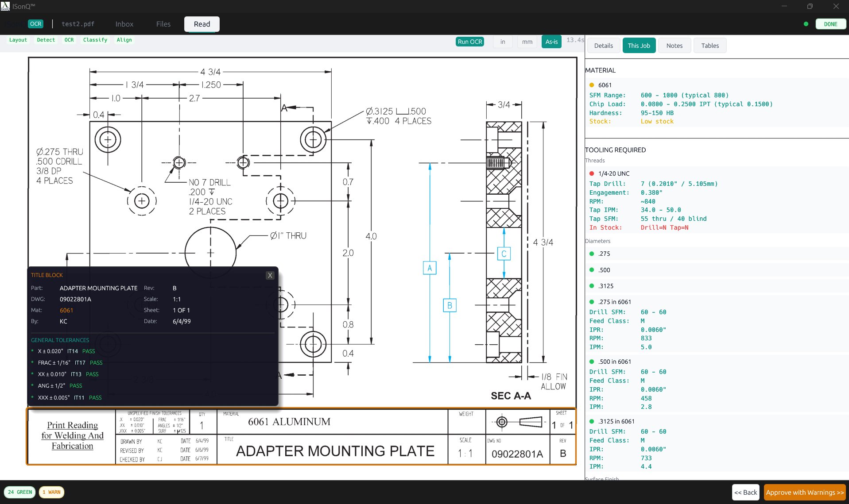Viewport: 849px width, 504px height.
Task: Click the green dot beside .3125 in 6061
Action: tap(591, 421)
